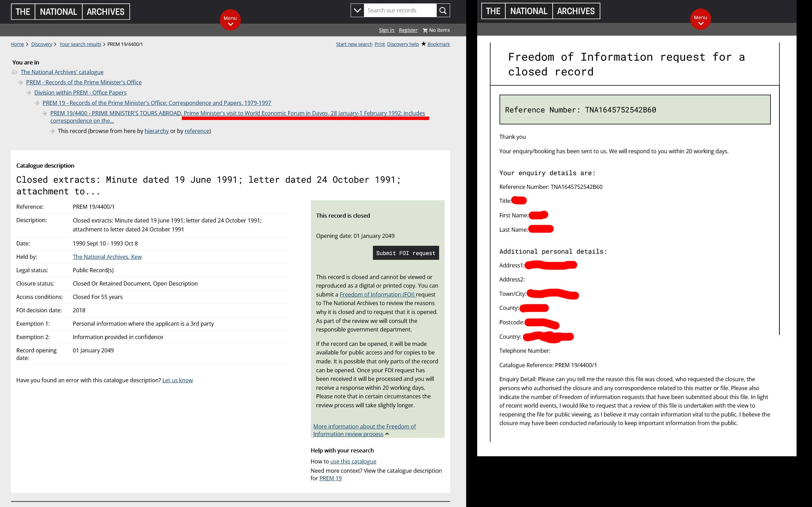Click the closure status 'Closed Or Retained Document, Open Description'

coord(135,283)
